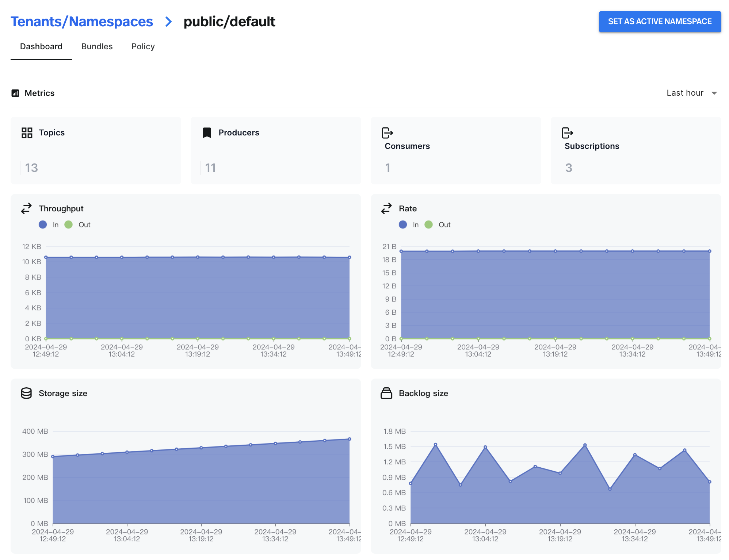Click the Storage size database icon
The width and height of the screenshot is (729, 560).
[x=26, y=393]
